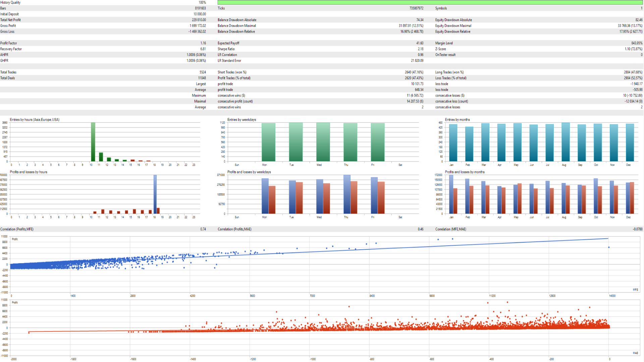Click the Total Net Profit value 229 810.00

pyautogui.click(x=199, y=20)
